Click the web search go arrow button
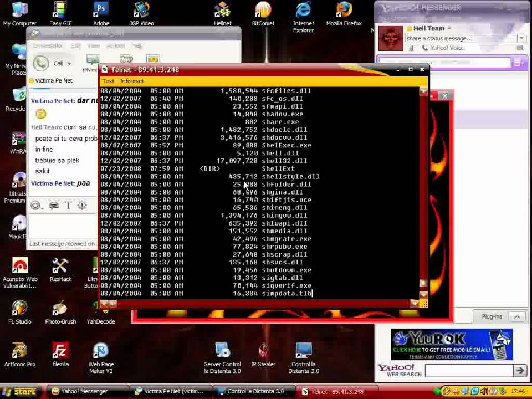The height and width of the screenshot is (399, 532). 519,371
